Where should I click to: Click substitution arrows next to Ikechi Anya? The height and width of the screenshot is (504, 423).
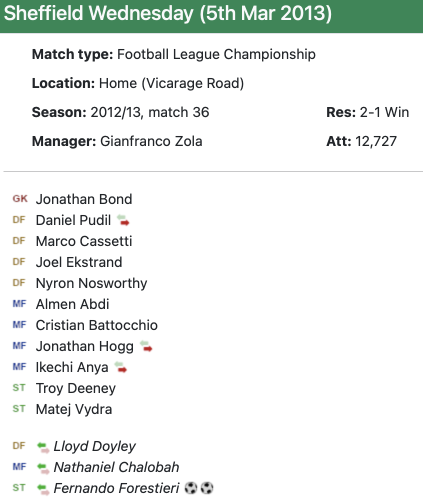coord(120,367)
